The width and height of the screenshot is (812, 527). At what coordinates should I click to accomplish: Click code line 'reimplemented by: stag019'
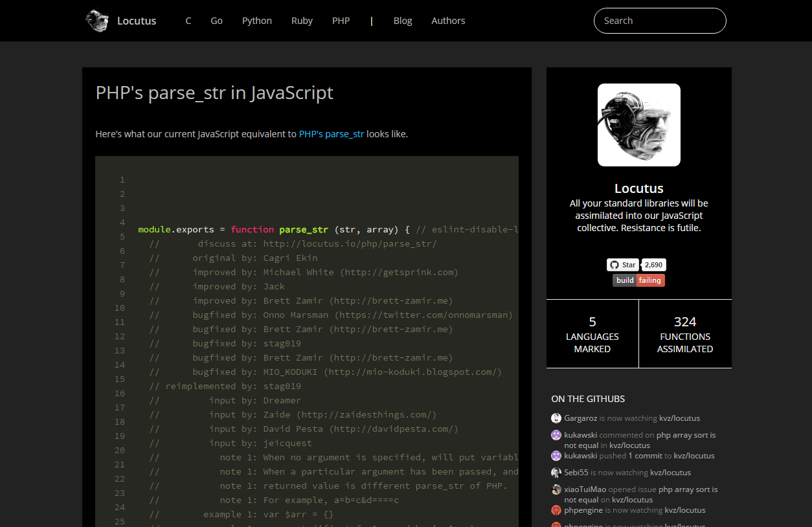(x=225, y=386)
